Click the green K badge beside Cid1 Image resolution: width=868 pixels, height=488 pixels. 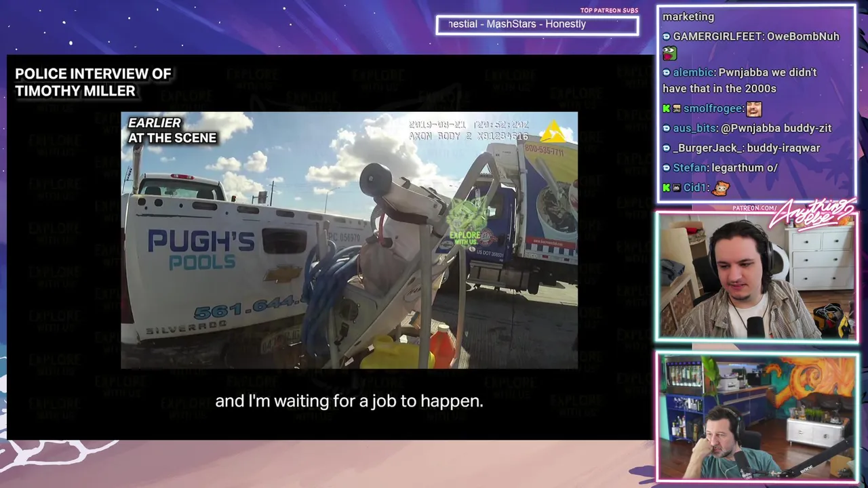[667, 188]
